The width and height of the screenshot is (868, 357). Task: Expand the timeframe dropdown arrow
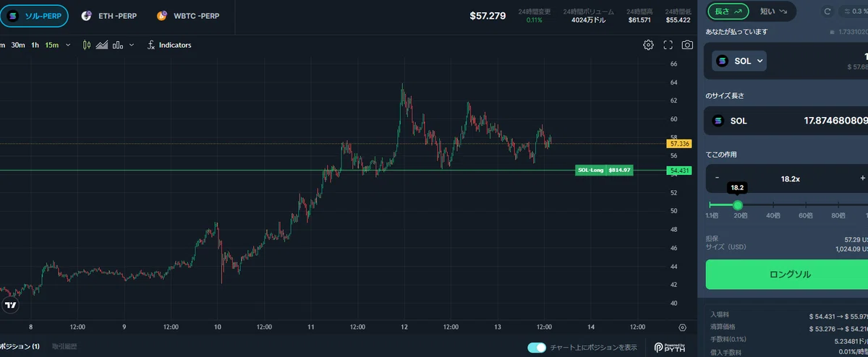(69, 45)
